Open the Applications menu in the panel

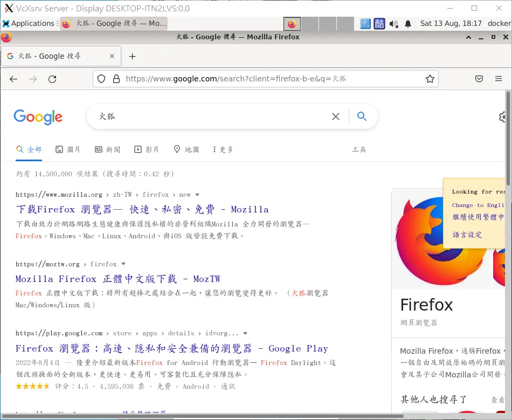coord(30,24)
